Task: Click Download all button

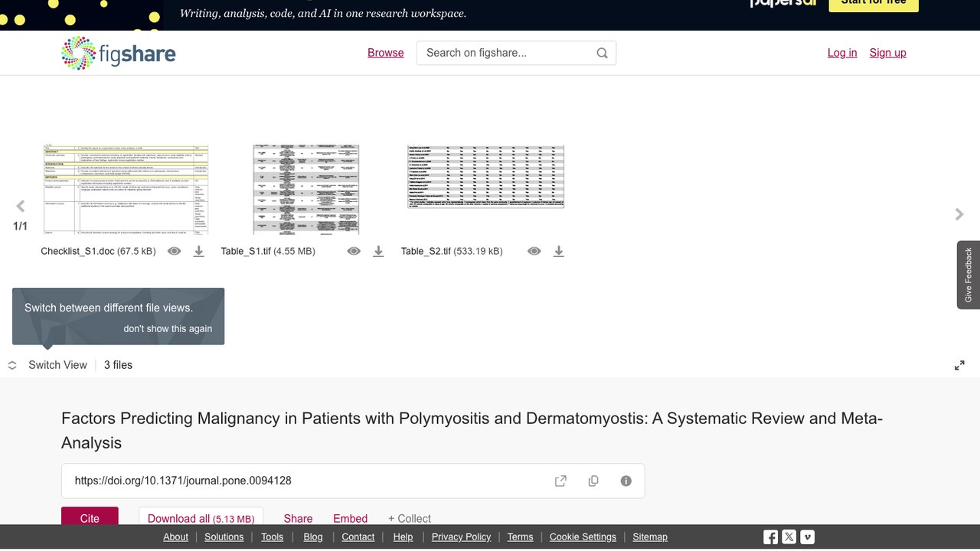Action: coord(201,517)
